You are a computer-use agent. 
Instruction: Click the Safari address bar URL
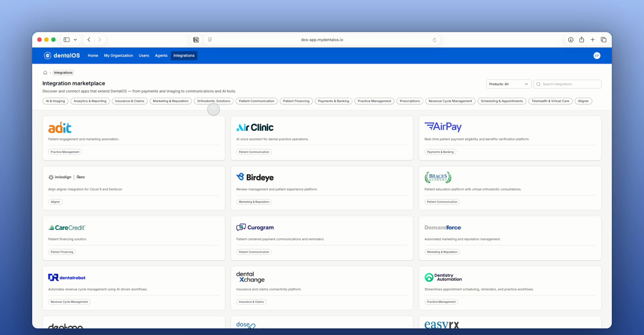(x=322, y=40)
